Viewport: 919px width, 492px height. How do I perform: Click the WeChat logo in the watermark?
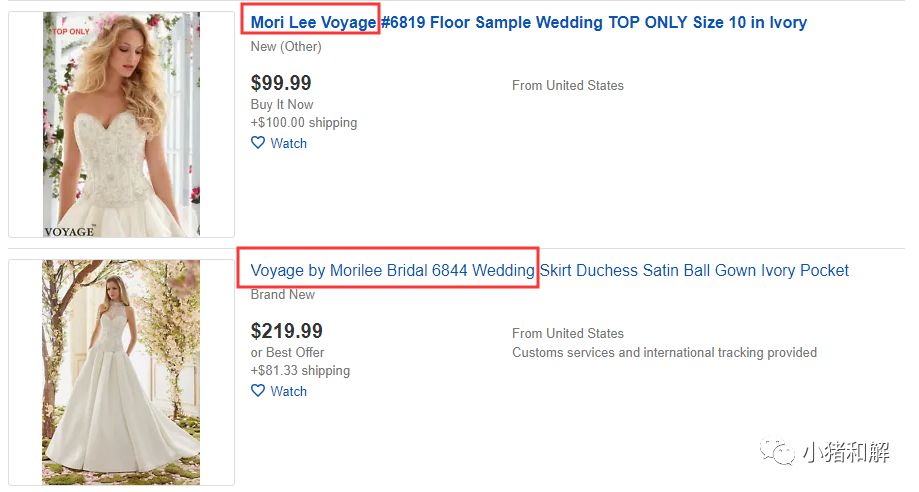click(x=779, y=453)
